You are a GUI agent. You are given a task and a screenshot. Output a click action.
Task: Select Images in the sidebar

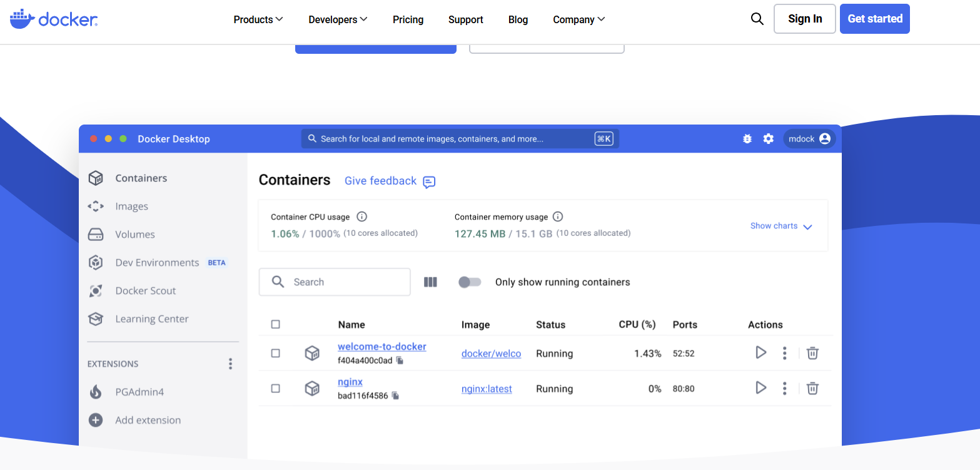tap(132, 207)
